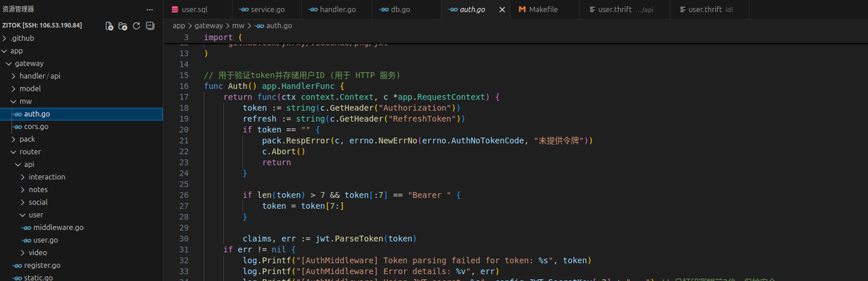Create a new folder in the explorer
The image size is (868, 281).
click(x=123, y=26)
